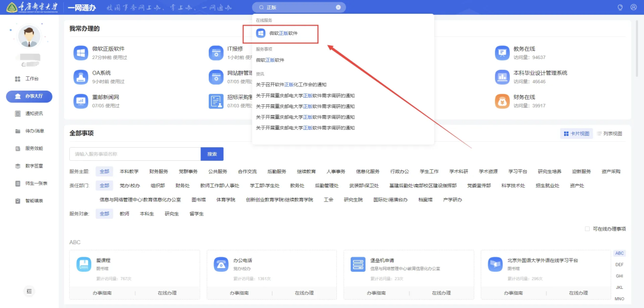644x308 pixels.
Task: Select 办事大厅 in the left sidebar
Action: pos(29,97)
